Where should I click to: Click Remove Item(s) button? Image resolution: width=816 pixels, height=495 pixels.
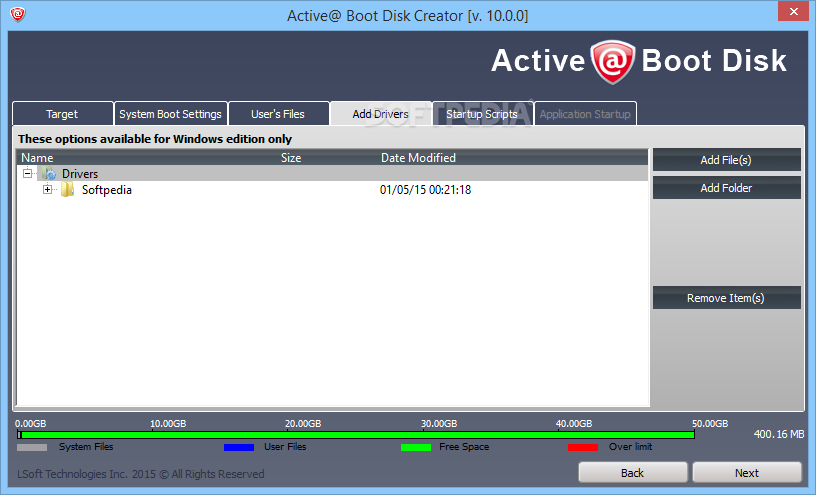coord(726,298)
